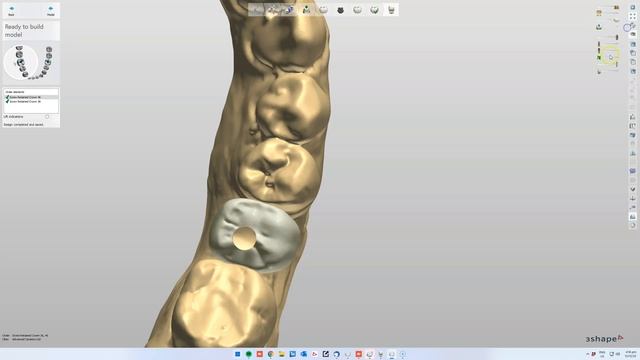
Task: Select the highlighted final workflow step icon
Action: pos(391,10)
